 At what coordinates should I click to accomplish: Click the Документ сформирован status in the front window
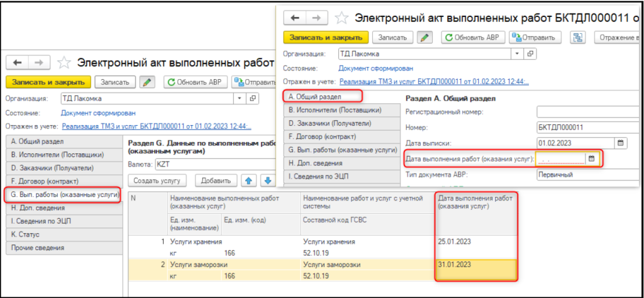376,68
